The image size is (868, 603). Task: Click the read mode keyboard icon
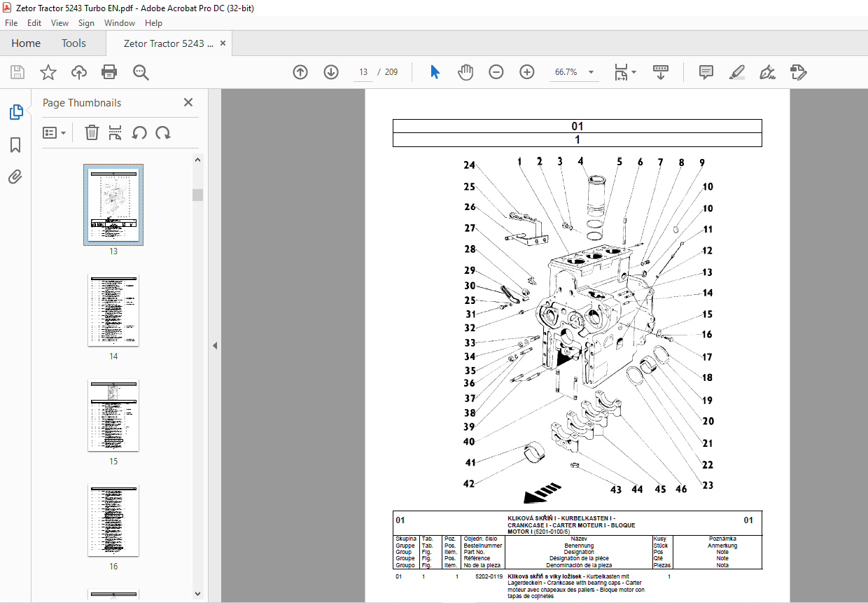point(661,72)
